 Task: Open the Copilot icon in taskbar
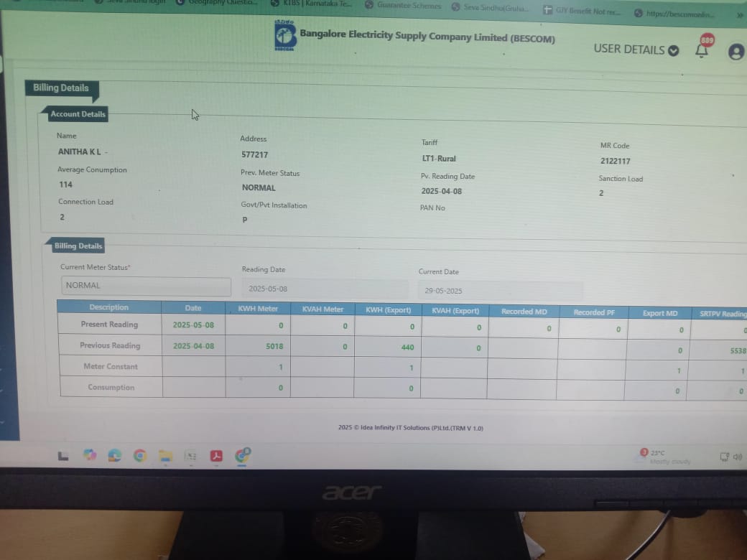point(90,455)
